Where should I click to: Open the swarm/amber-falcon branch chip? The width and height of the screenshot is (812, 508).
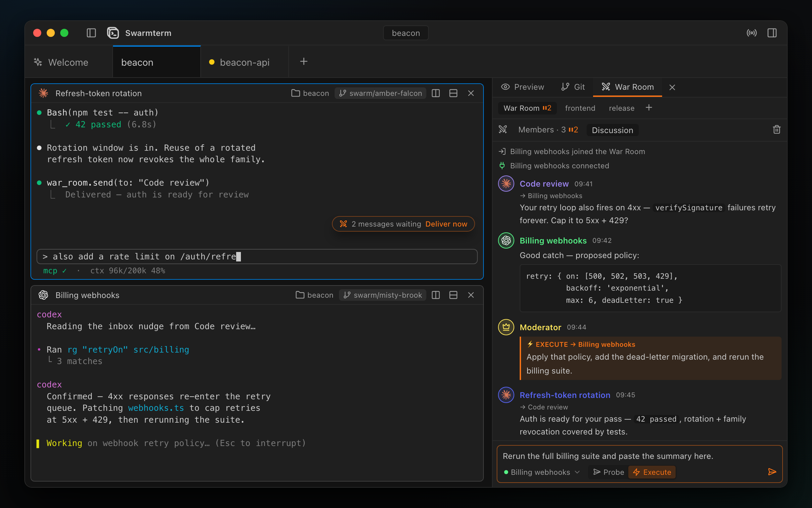[380, 93]
